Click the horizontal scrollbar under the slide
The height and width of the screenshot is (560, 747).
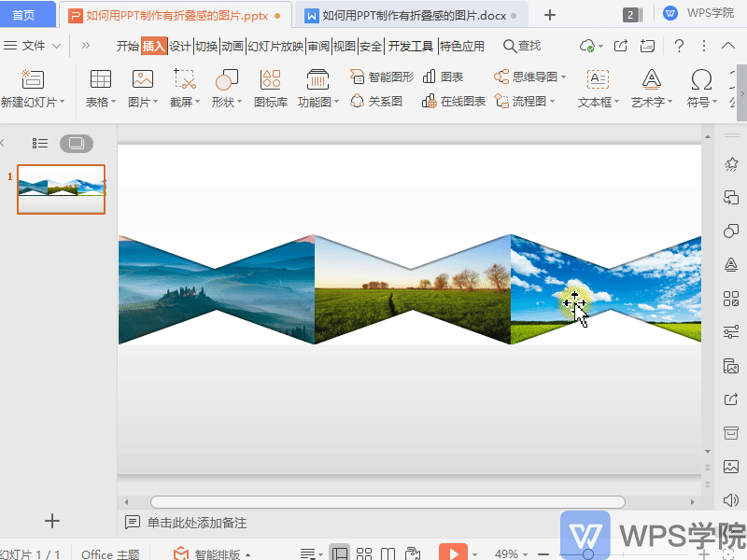[388, 502]
